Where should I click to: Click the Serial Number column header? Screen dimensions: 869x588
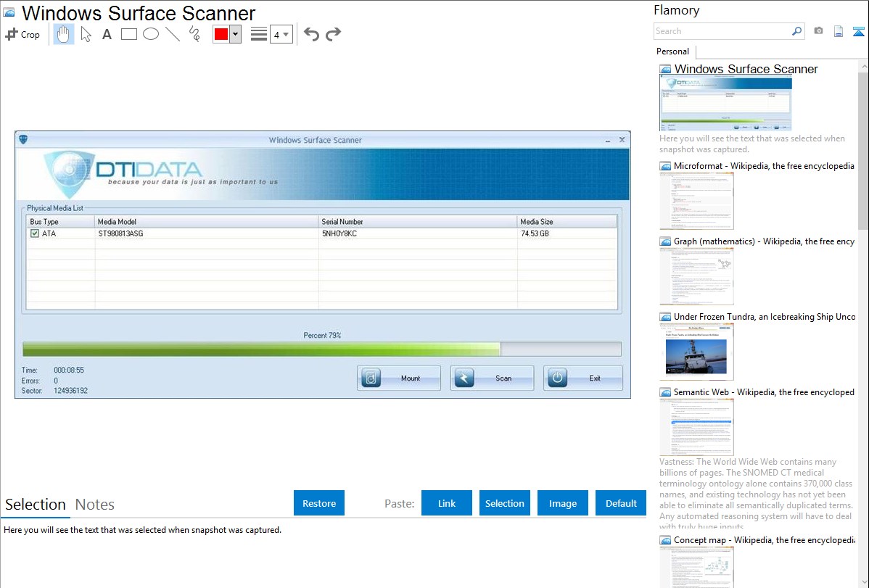418,222
